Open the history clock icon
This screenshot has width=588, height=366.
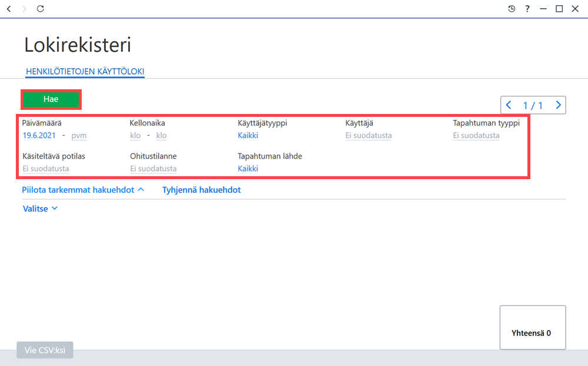[512, 9]
